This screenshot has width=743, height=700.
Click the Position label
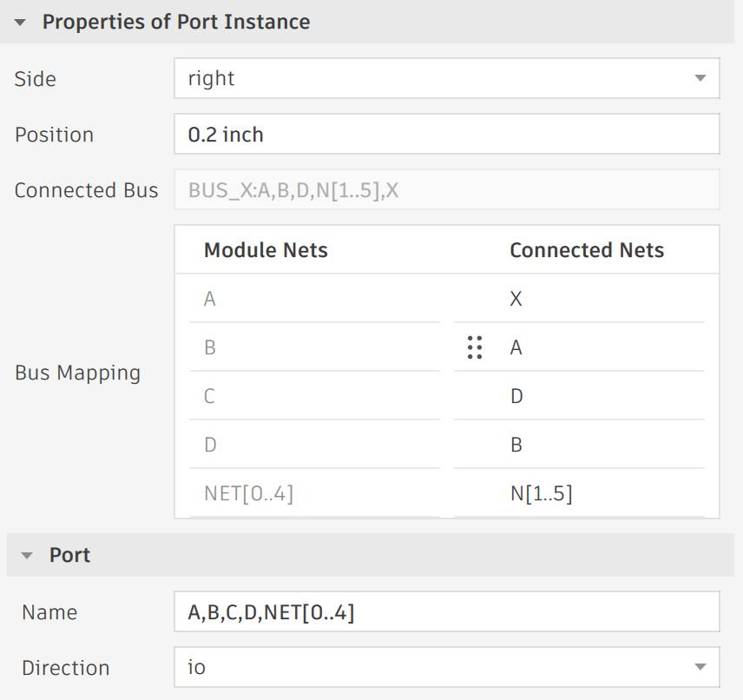(x=54, y=135)
